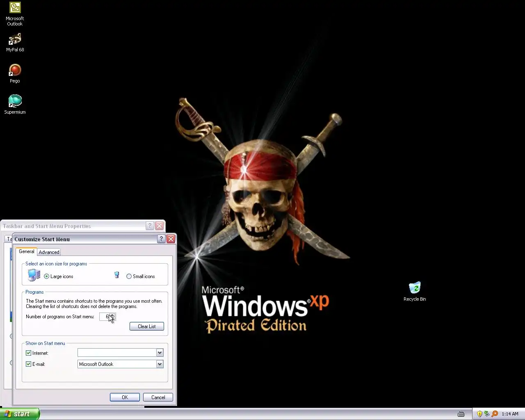Select the Pego desktop shortcut

[x=15, y=74]
